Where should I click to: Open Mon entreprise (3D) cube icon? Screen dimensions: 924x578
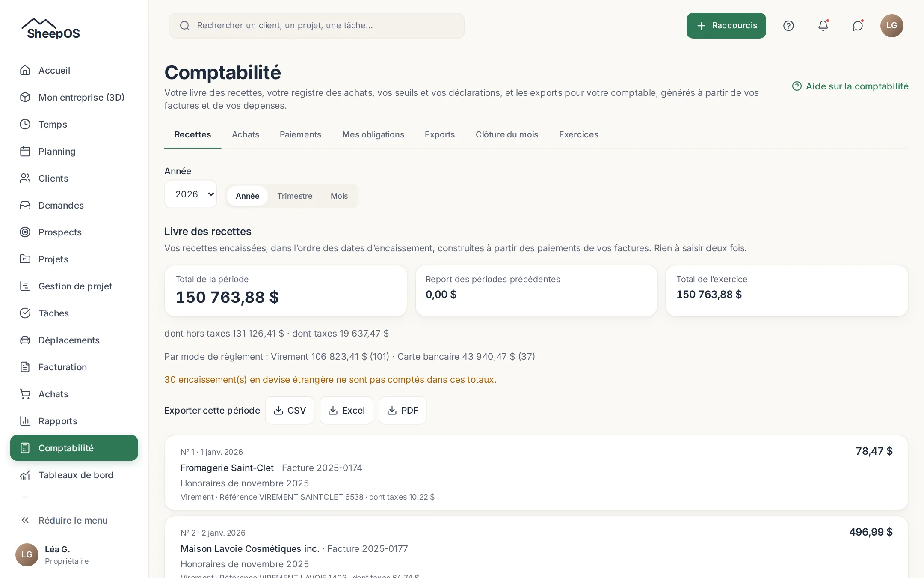coord(25,97)
